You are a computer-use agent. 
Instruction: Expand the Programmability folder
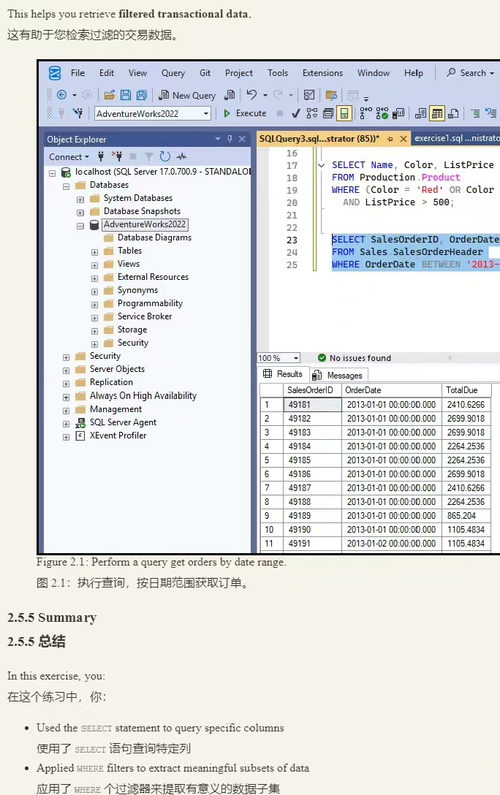point(94,305)
